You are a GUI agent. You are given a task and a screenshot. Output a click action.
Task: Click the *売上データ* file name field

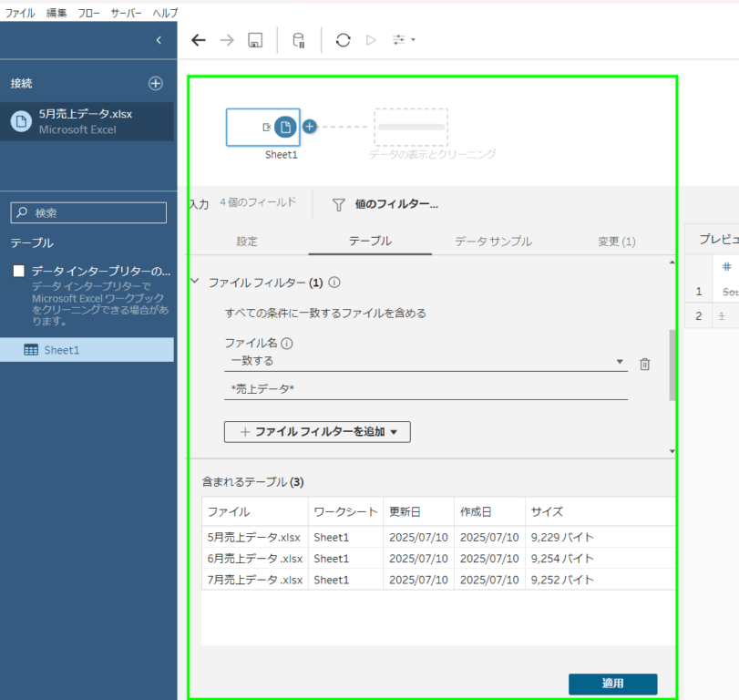tap(426, 389)
